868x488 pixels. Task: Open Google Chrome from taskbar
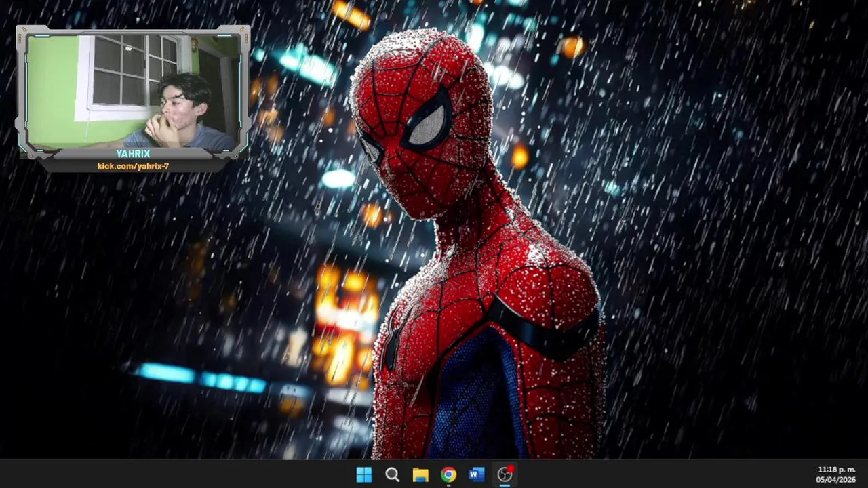tap(448, 474)
